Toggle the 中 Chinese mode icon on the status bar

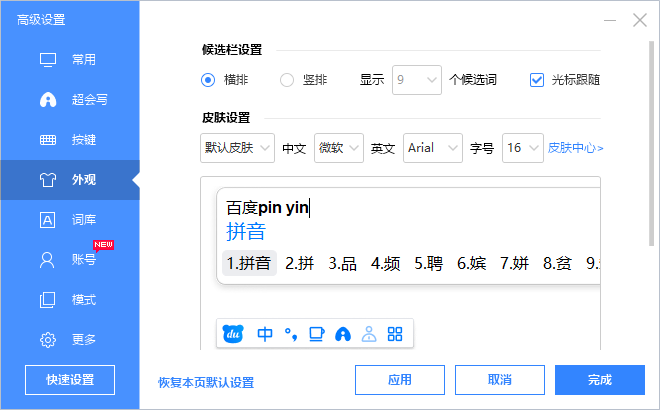[265, 334]
